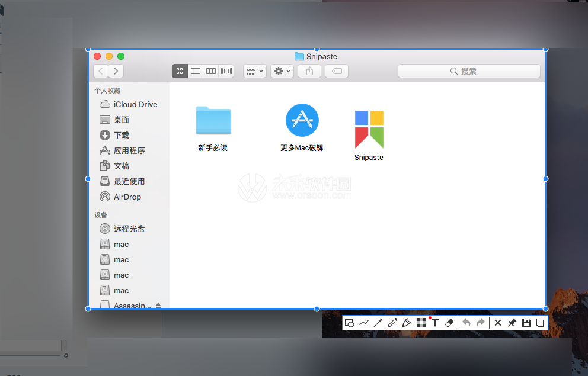The width and height of the screenshot is (588, 376).
Task: Switch Finder to icon view
Action: coord(180,71)
